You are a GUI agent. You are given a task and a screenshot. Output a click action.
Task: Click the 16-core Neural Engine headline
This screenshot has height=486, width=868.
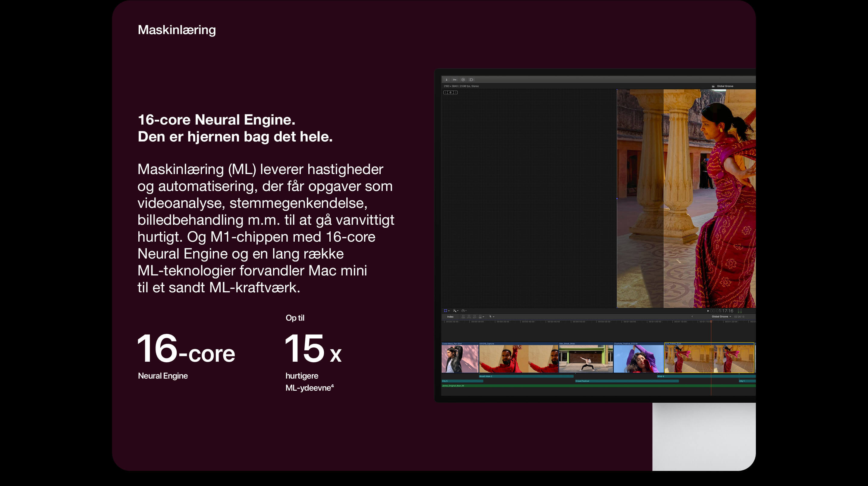216,120
